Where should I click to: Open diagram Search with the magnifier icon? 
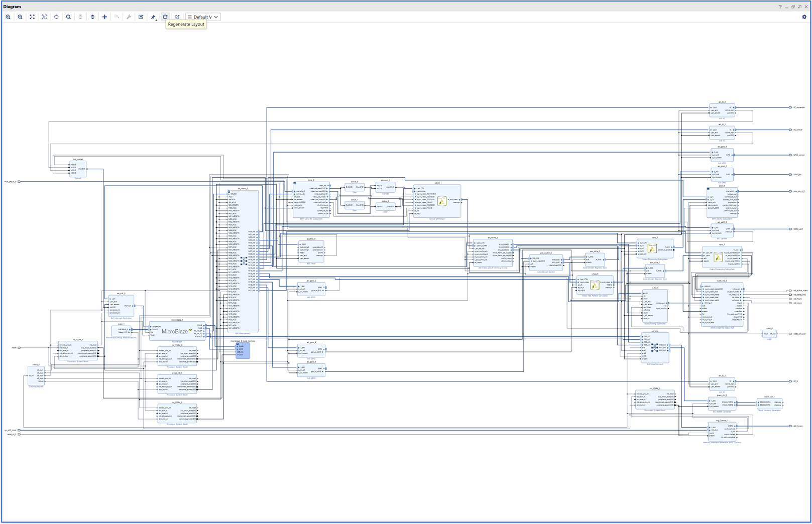(x=68, y=17)
